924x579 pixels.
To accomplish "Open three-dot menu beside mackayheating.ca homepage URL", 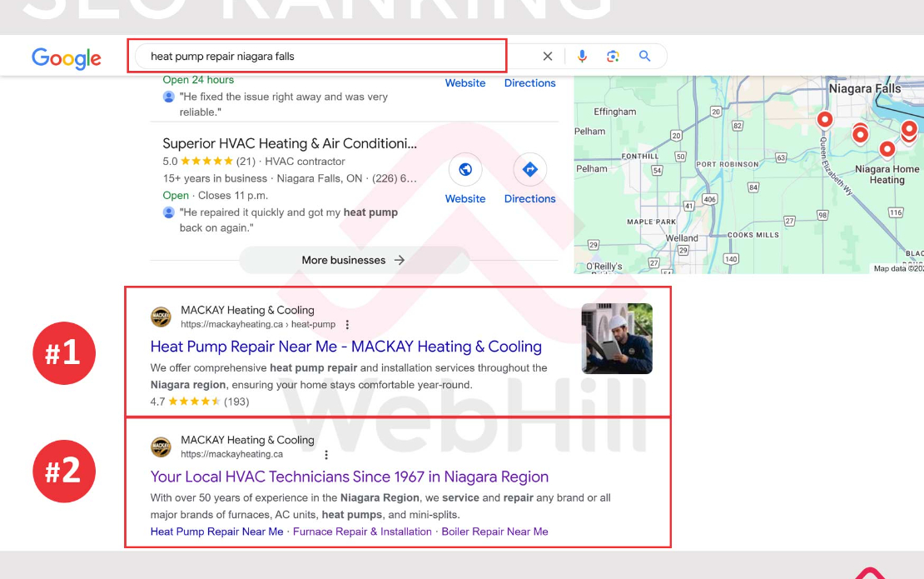I will coord(325,455).
